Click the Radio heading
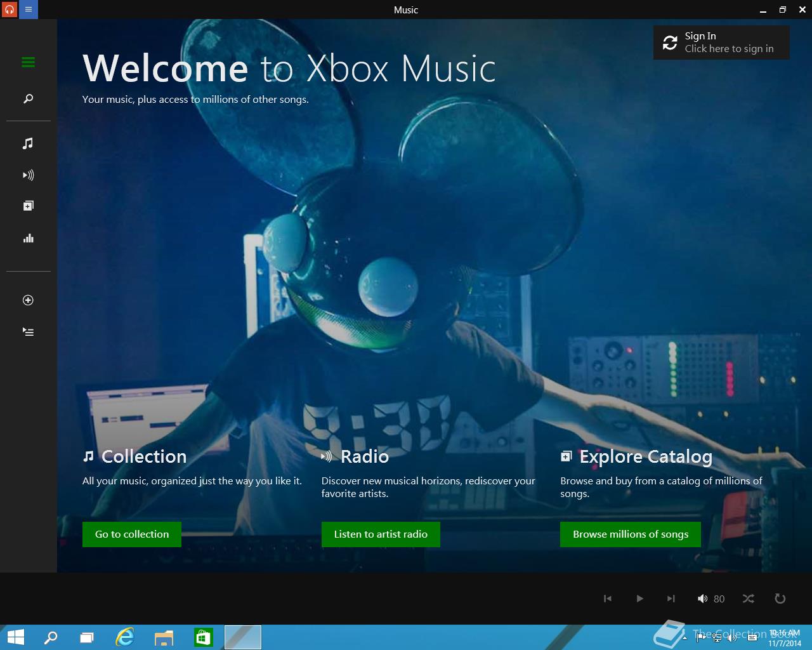 tap(365, 456)
